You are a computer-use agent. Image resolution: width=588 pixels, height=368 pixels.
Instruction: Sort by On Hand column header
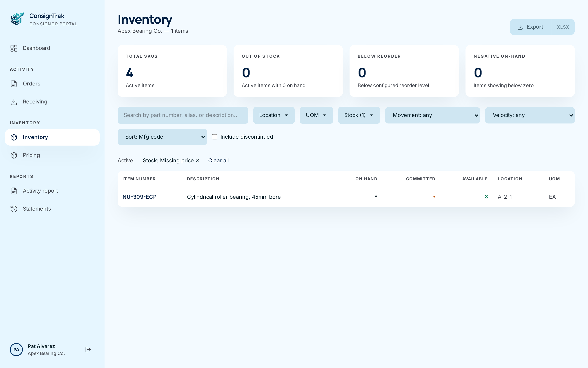[x=366, y=179]
